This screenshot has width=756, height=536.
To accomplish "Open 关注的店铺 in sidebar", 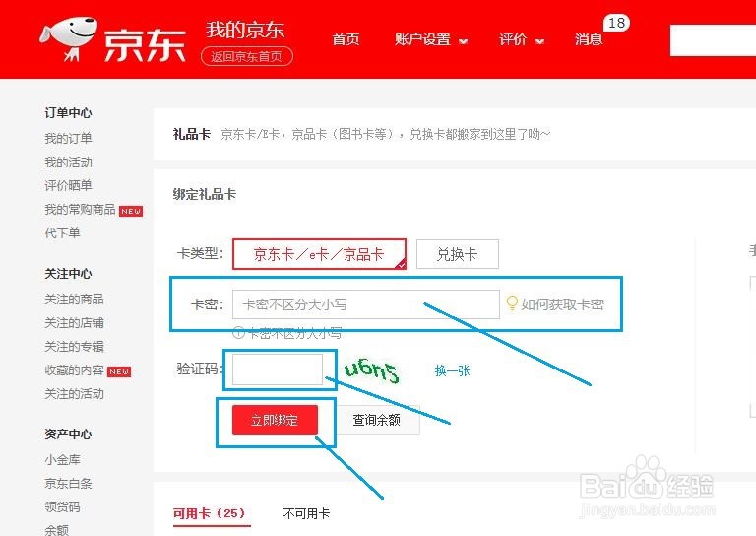I will [x=74, y=323].
